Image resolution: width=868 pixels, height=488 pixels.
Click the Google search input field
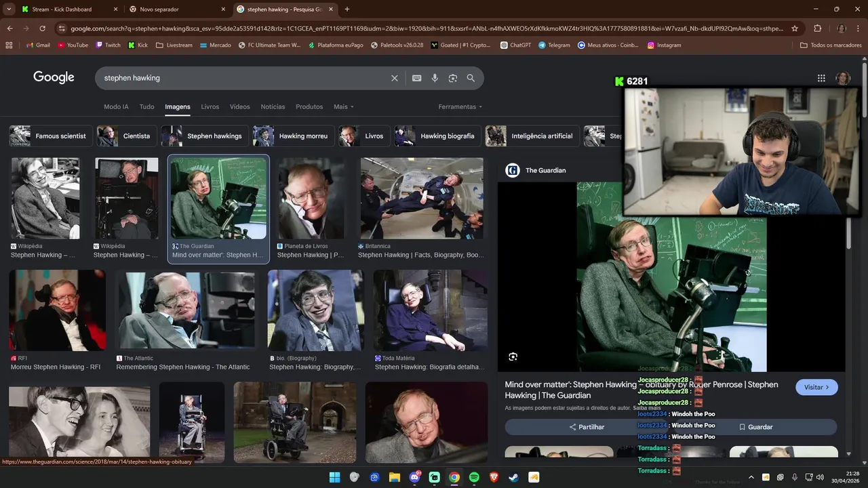point(244,78)
